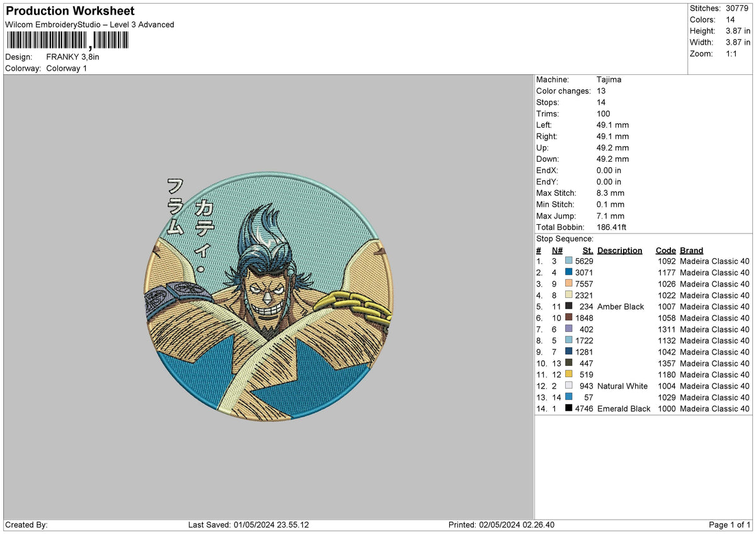Click the Max Stitch value 8.3 mm
The image size is (756, 534).
[610, 193]
